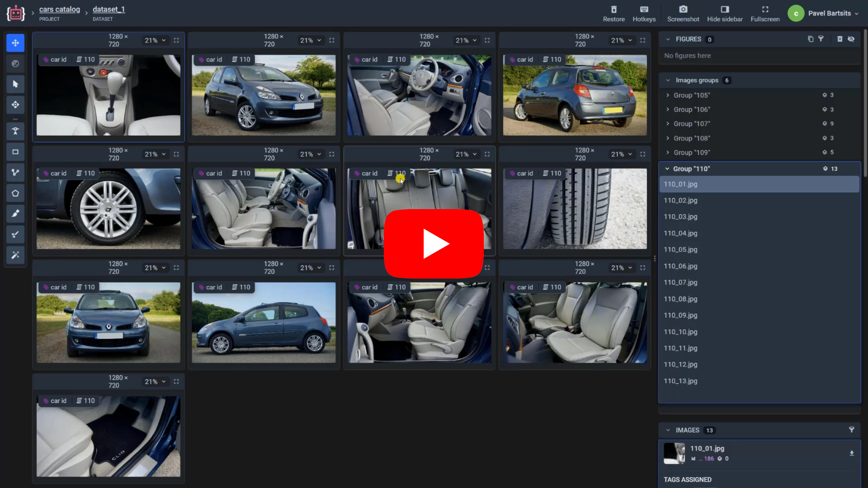The height and width of the screenshot is (488, 868).
Task: Click the 110_13.jpg file in list
Action: coord(681,381)
